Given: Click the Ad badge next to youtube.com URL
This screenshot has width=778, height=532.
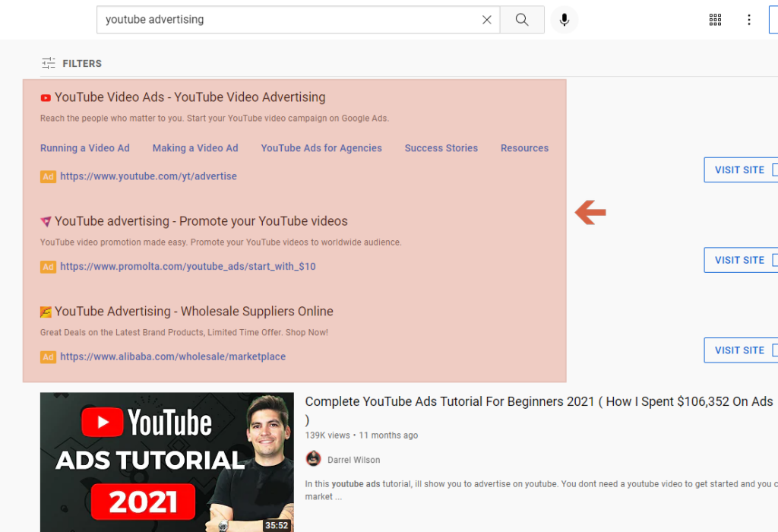Looking at the screenshot, I should [x=48, y=176].
